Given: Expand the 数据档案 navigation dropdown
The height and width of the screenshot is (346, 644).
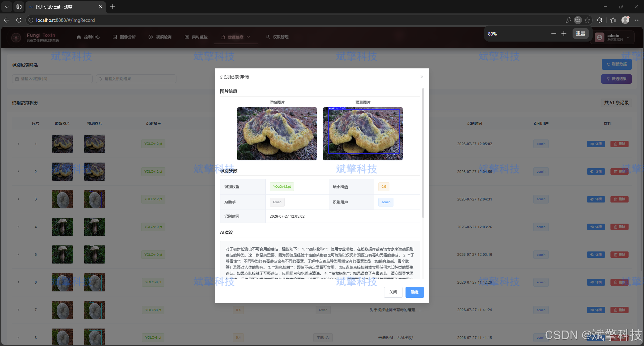Looking at the screenshot, I should coord(235,37).
